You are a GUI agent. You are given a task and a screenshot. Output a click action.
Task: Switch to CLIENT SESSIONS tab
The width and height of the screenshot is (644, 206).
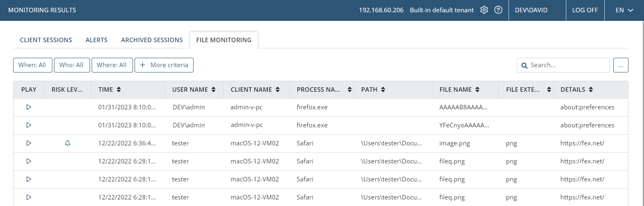pyautogui.click(x=46, y=40)
